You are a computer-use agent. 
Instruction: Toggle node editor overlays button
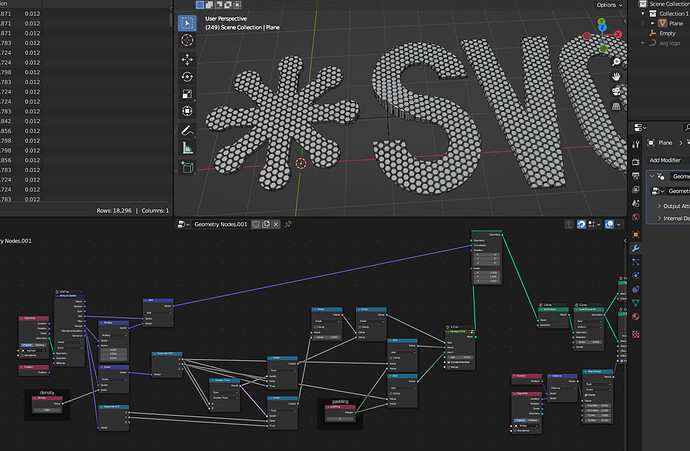click(609, 224)
